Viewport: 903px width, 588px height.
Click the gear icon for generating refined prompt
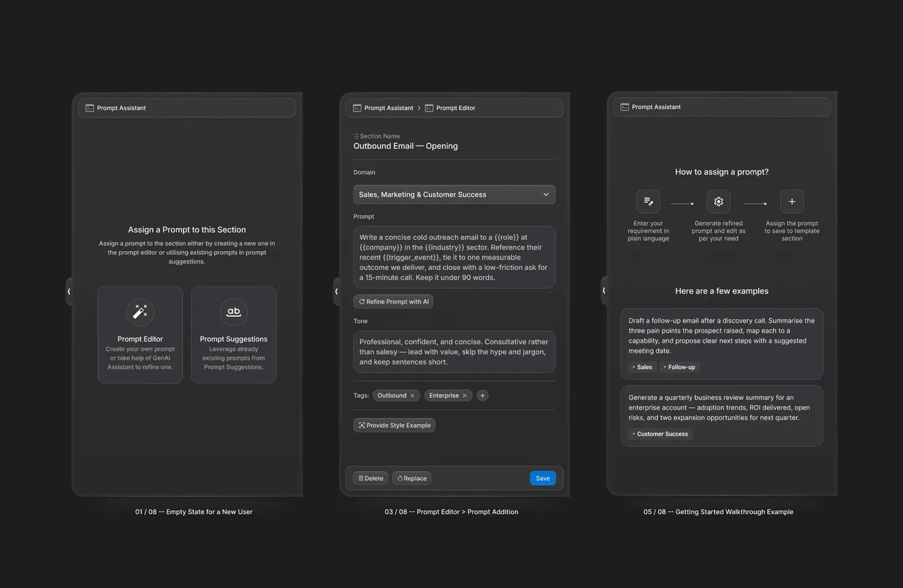coord(719,201)
